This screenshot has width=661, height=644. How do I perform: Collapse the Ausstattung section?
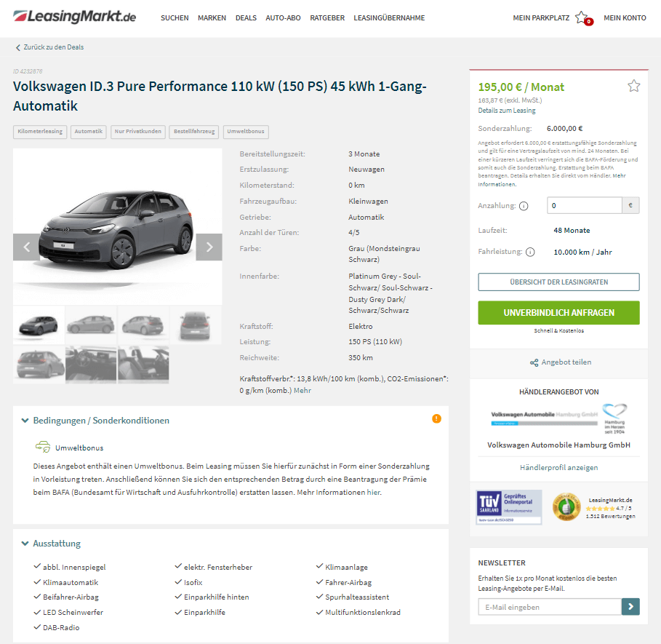[x=51, y=543]
